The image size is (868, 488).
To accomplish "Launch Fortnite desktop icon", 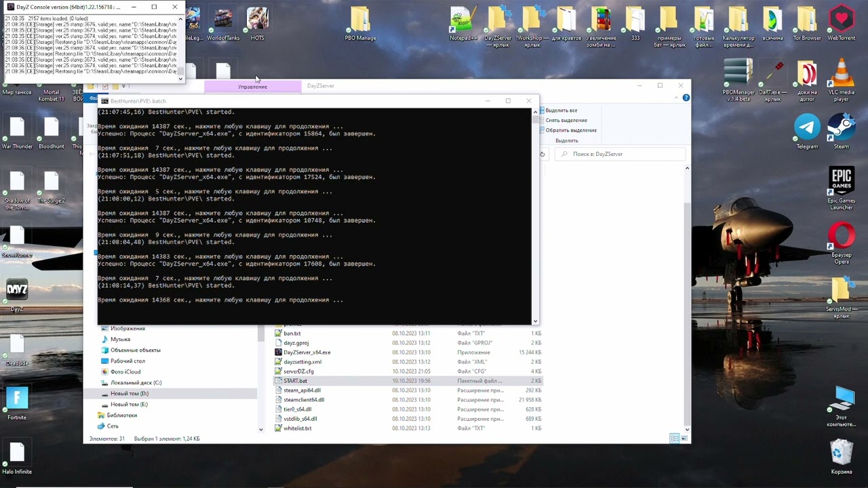I will click(x=17, y=403).
